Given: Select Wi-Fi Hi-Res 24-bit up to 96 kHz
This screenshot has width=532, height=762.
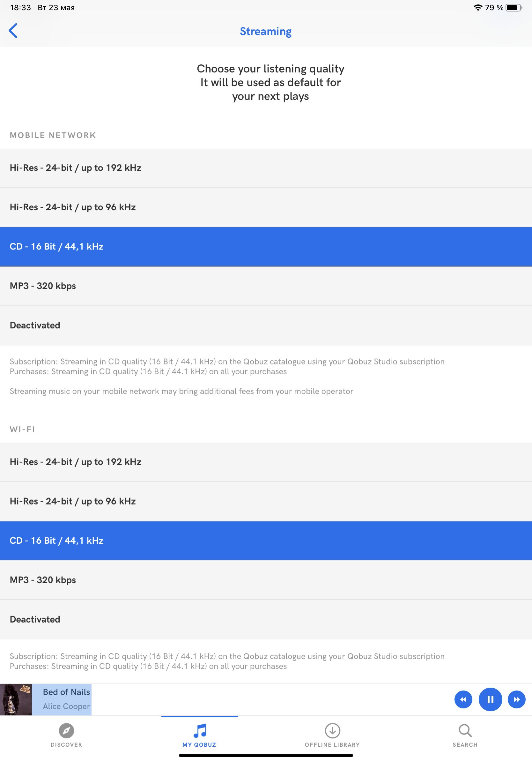Looking at the screenshot, I should (x=266, y=502).
